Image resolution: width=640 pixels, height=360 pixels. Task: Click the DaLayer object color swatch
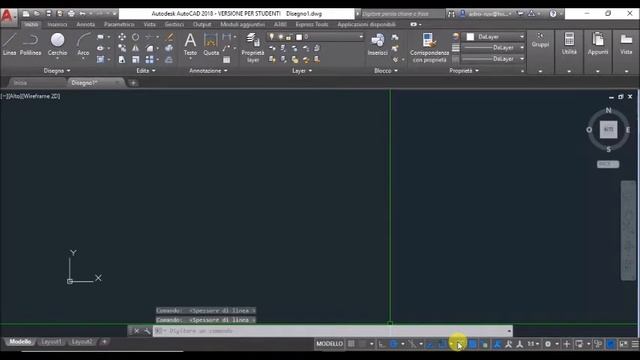pos(470,37)
